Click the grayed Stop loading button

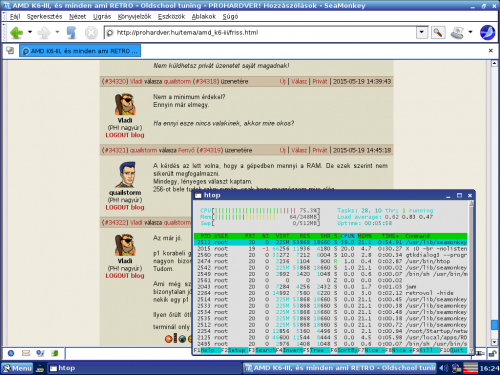tap(91, 33)
